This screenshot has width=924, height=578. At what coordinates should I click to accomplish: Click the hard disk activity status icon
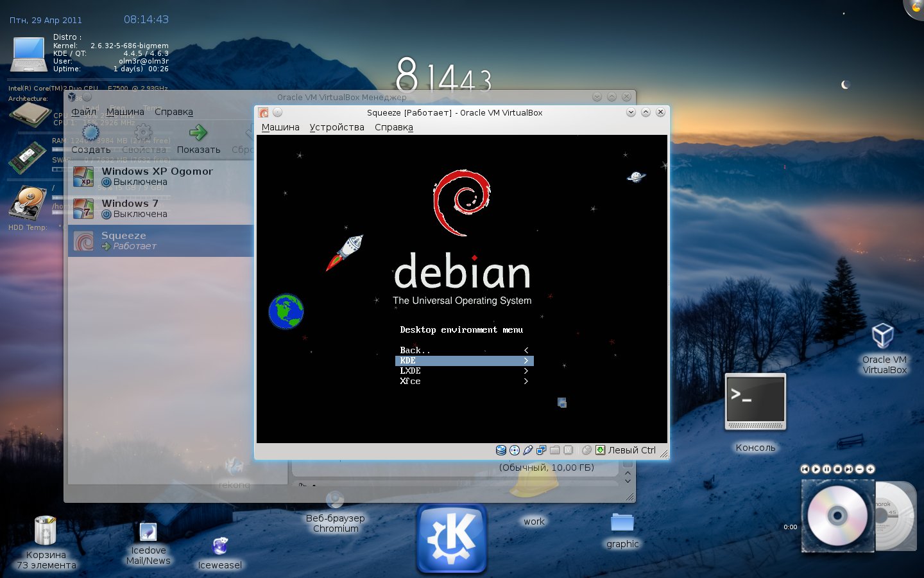[x=501, y=450]
